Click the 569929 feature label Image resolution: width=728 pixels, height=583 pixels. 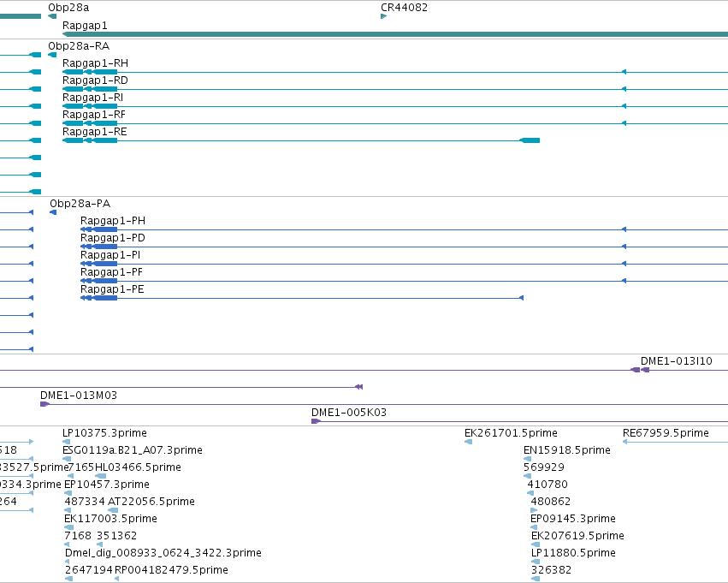coord(544,467)
